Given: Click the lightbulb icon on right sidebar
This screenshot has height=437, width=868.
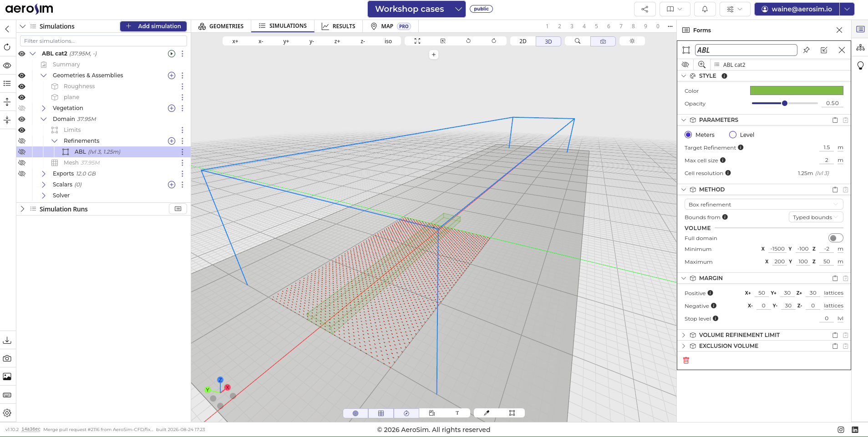Looking at the screenshot, I should 860,65.
